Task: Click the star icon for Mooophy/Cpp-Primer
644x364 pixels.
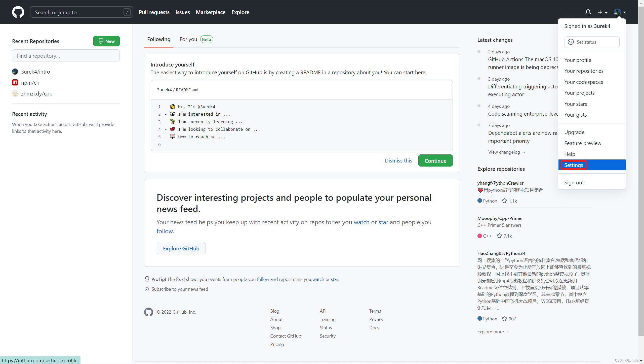Action: (x=499, y=236)
